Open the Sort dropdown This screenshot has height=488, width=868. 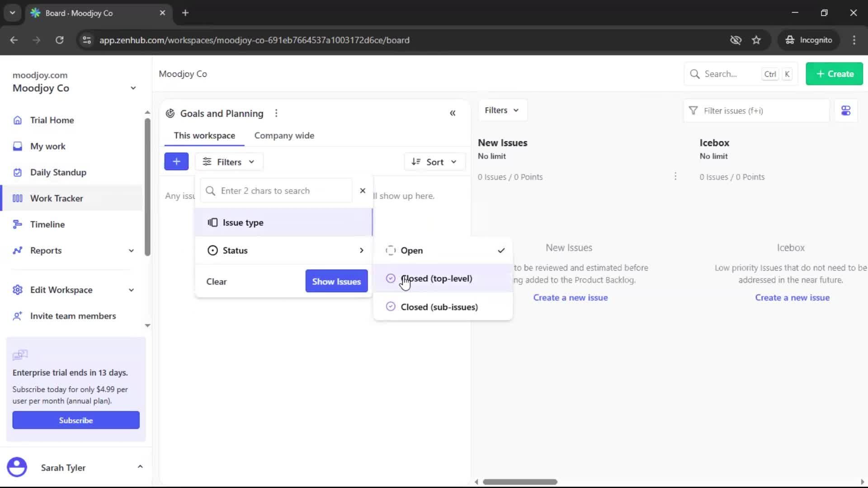pos(434,161)
